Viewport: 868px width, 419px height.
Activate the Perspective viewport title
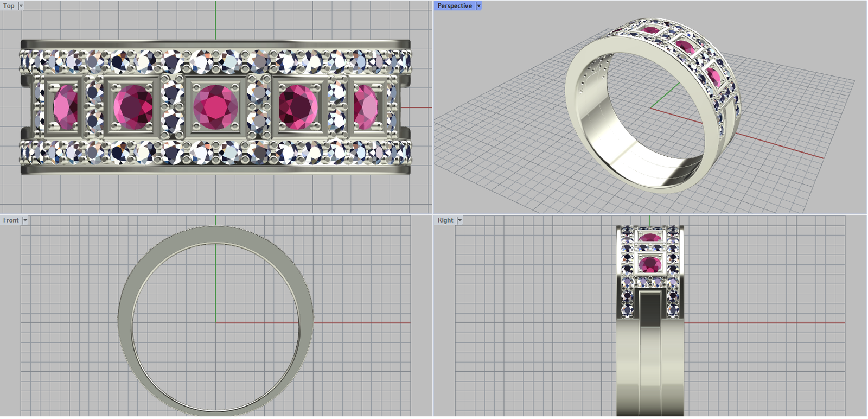pos(455,6)
